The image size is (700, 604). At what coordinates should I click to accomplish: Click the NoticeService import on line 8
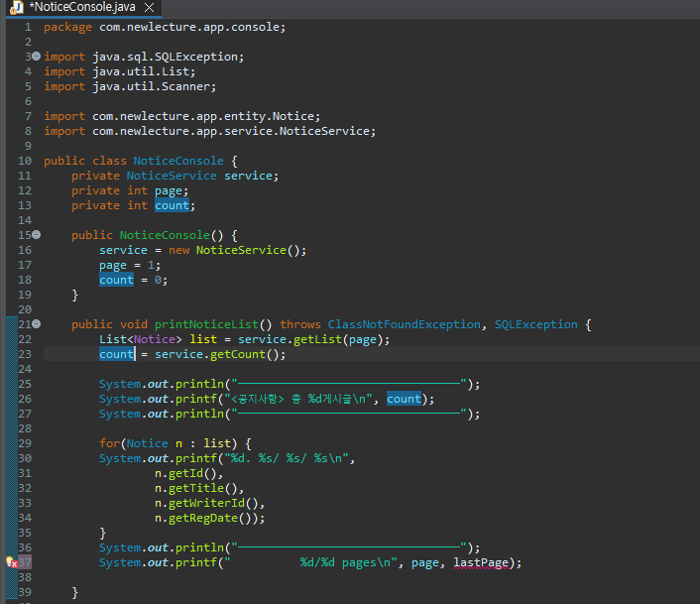(234, 131)
